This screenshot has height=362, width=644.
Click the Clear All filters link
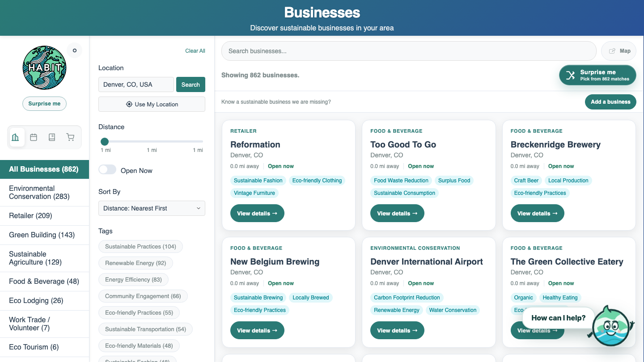[x=195, y=51]
